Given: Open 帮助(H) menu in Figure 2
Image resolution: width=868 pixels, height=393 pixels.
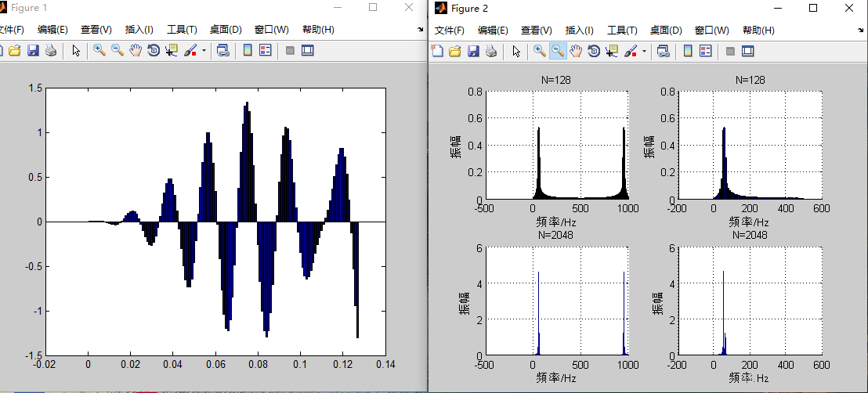Looking at the screenshot, I should (758, 31).
